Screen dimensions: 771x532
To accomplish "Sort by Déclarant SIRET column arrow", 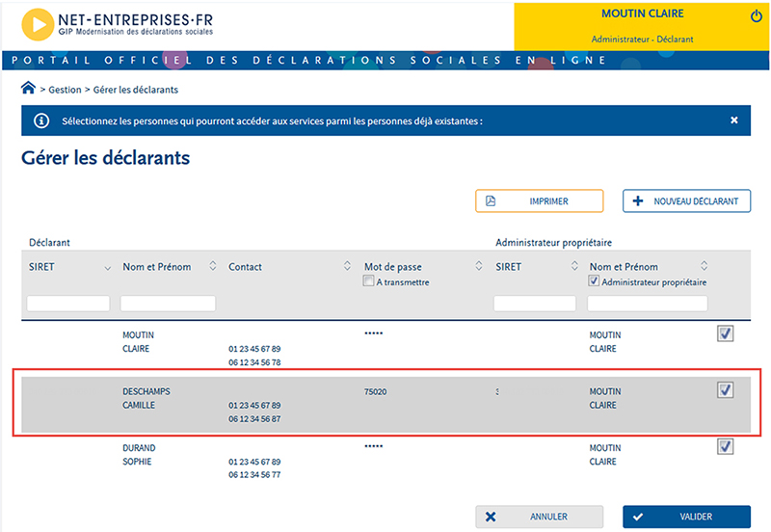I will pos(107,268).
